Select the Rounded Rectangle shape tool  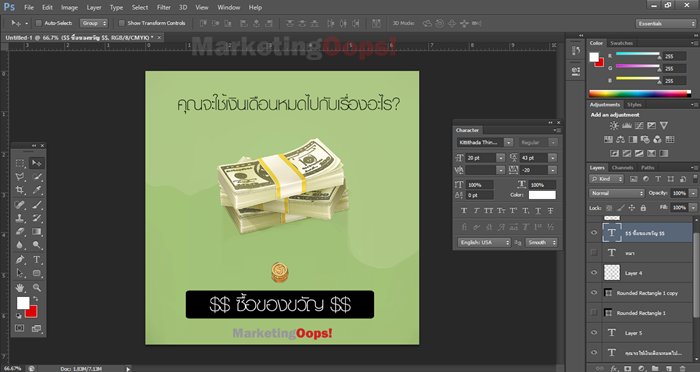37,273
